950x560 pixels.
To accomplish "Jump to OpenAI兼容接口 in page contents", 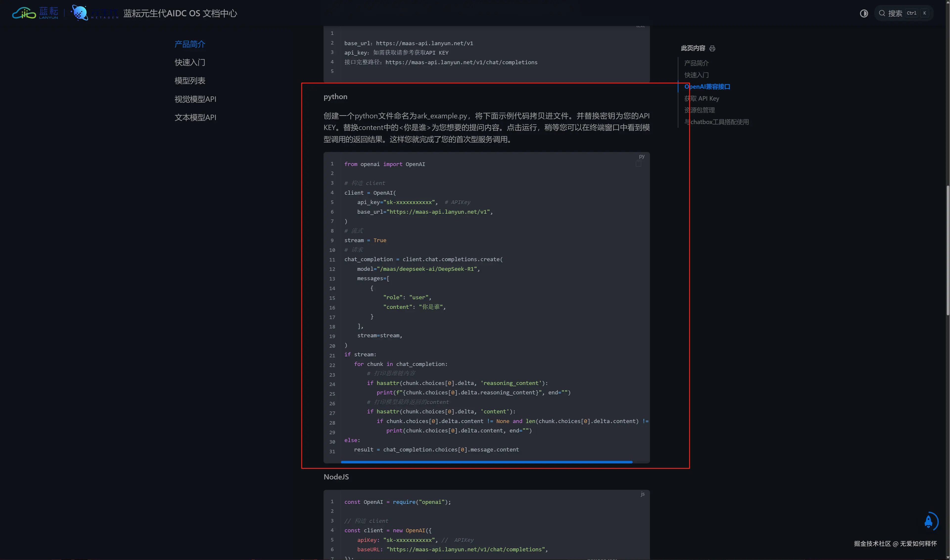I will point(707,87).
